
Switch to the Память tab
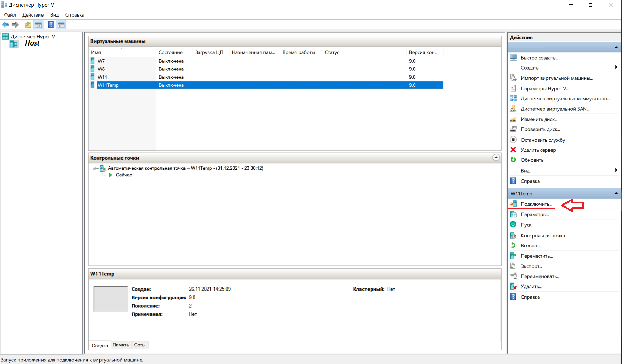(x=121, y=345)
